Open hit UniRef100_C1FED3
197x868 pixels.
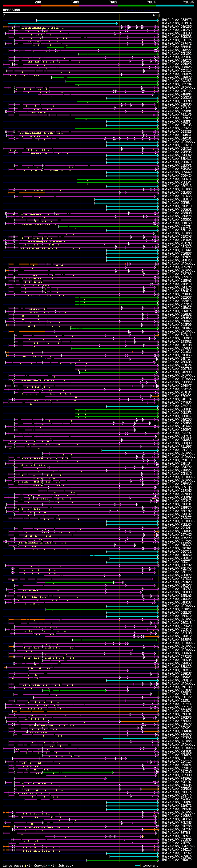click(176, 33)
